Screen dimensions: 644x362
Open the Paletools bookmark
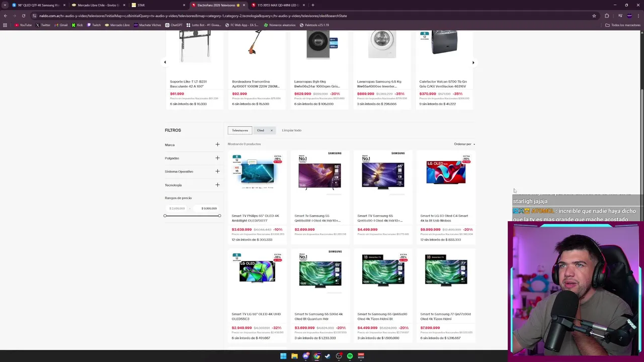pyautogui.click(x=314, y=25)
